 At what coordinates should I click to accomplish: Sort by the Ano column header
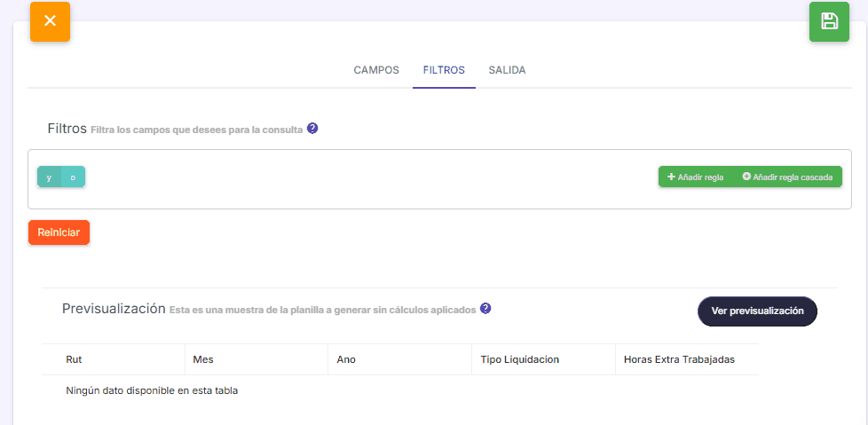point(399,359)
